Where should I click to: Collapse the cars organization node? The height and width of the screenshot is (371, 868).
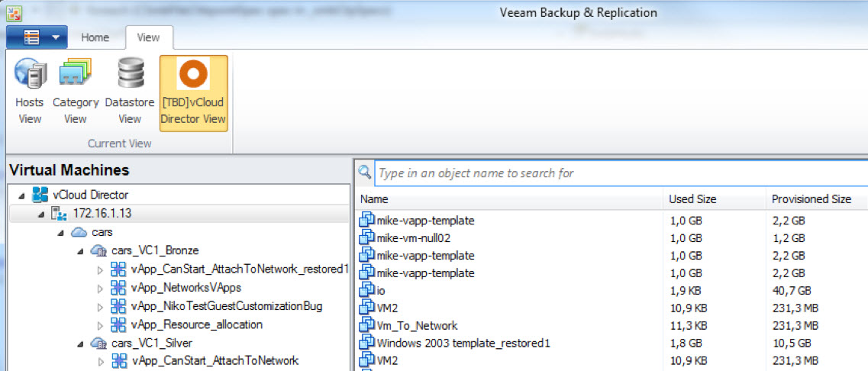tap(61, 233)
